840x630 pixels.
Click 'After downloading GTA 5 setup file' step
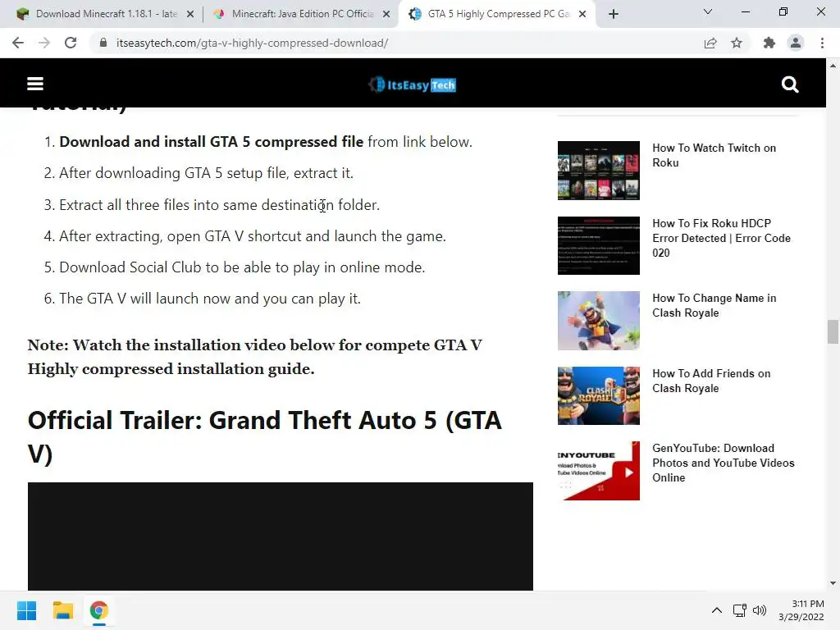pos(206,173)
